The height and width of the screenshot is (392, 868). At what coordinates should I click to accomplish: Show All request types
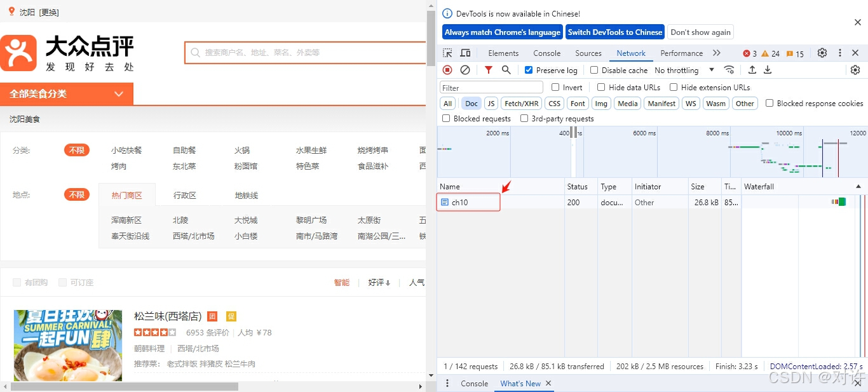(448, 103)
